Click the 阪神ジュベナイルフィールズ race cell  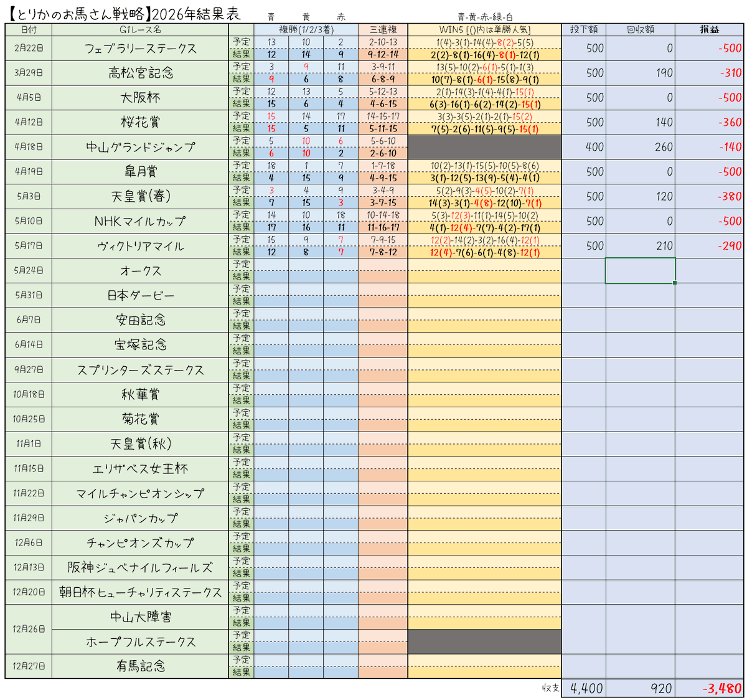(x=140, y=567)
